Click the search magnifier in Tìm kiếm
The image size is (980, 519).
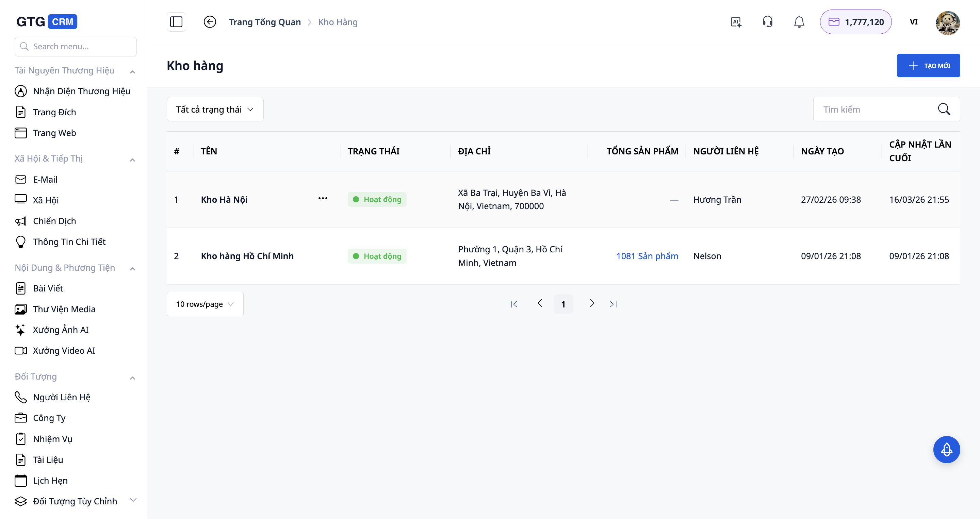click(x=944, y=110)
